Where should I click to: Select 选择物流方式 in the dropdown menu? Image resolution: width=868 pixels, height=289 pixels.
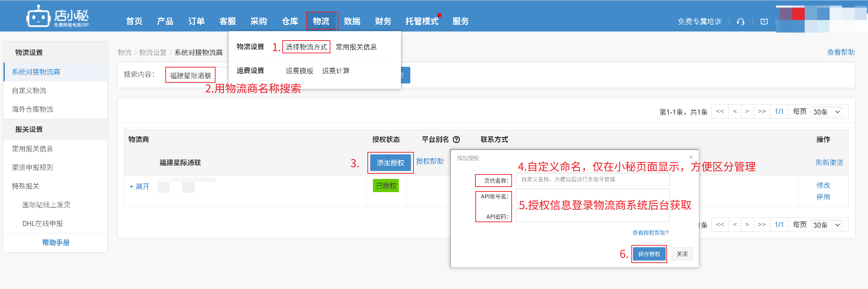[x=306, y=47]
